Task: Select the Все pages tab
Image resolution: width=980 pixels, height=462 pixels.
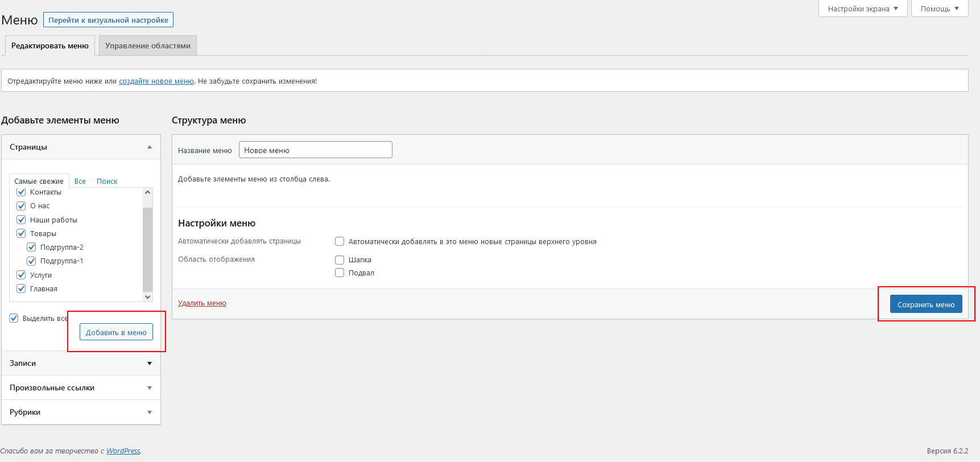Action: [80, 181]
